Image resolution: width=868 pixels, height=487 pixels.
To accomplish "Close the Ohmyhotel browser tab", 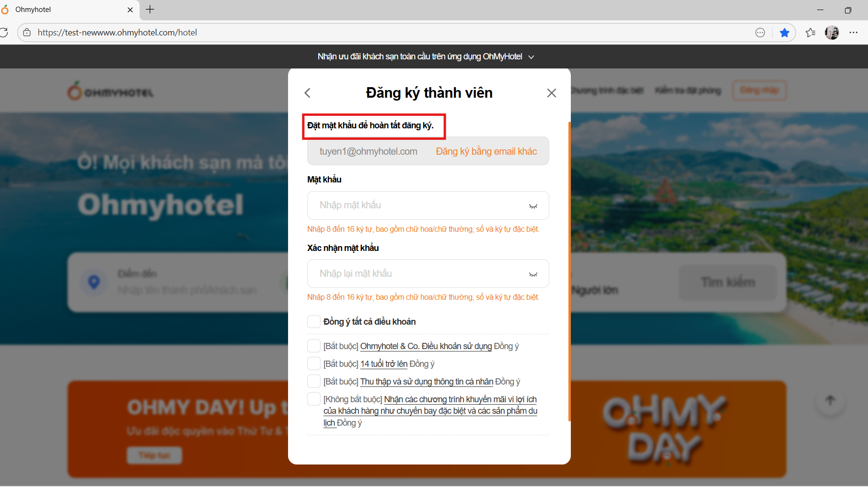I will click(130, 10).
